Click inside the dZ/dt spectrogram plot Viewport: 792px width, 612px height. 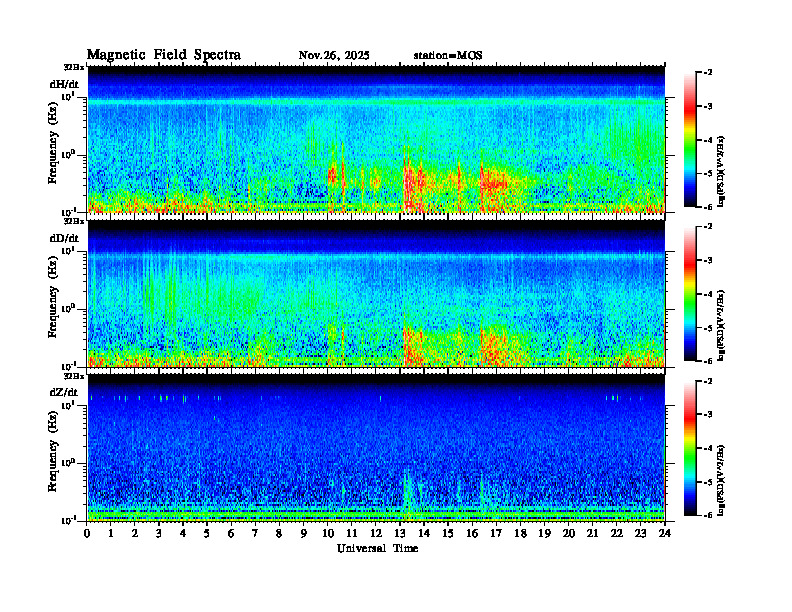pyautogui.click(x=376, y=448)
